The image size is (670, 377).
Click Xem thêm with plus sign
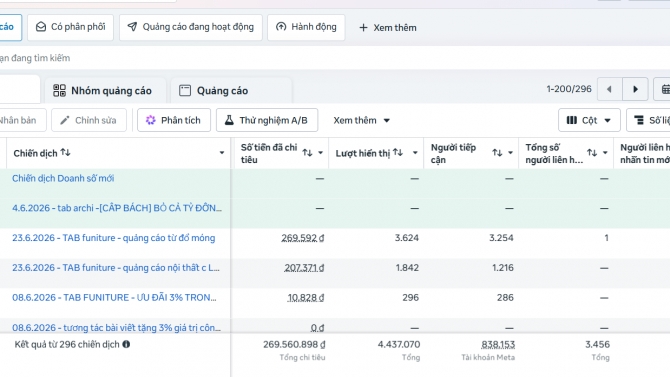pos(388,28)
